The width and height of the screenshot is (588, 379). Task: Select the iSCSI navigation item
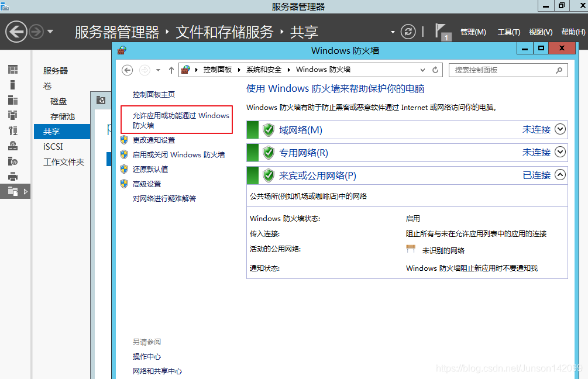point(53,147)
